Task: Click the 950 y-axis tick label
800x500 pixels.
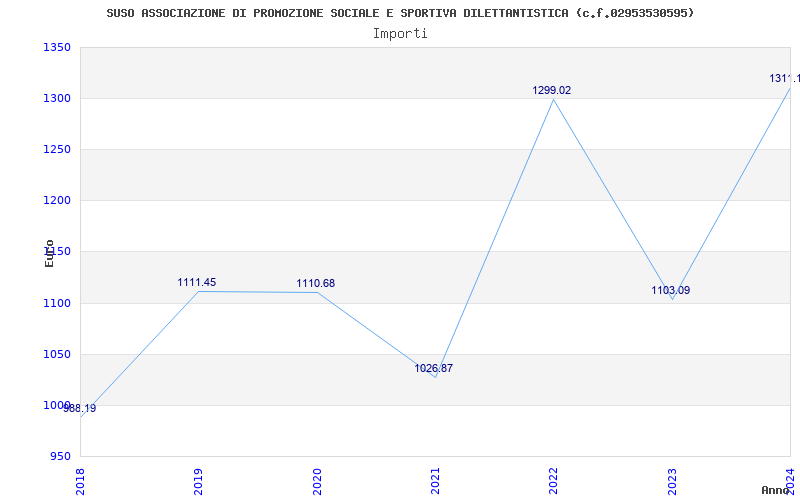Action: click(60, 456)
